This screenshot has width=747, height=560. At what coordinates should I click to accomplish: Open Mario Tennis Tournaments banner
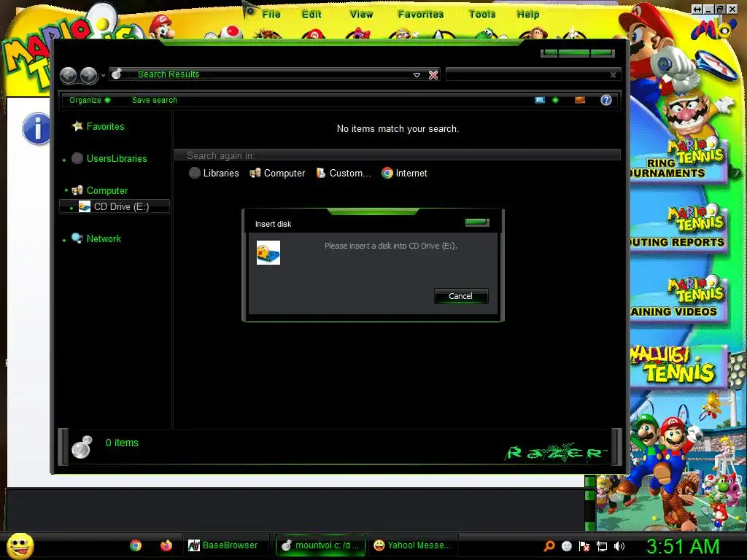678,162
